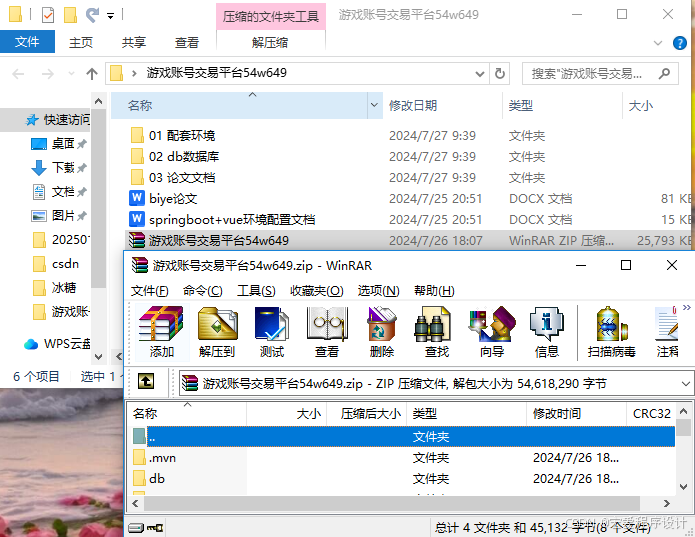Open the Explorer 文件 menu
The height and width of the screenshot is (537, 695).
[x=27, y=42]
